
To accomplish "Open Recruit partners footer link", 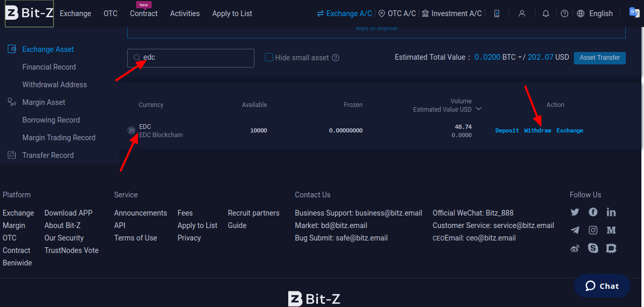I will point(253,213).
